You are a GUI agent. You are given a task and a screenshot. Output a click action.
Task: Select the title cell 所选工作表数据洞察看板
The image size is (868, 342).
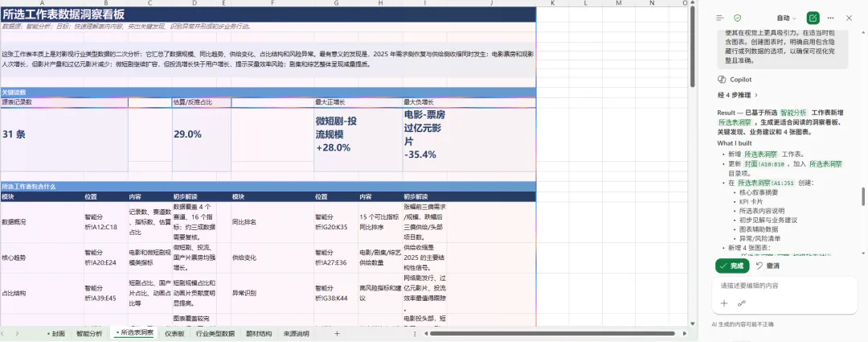click(x=268, y=15)
